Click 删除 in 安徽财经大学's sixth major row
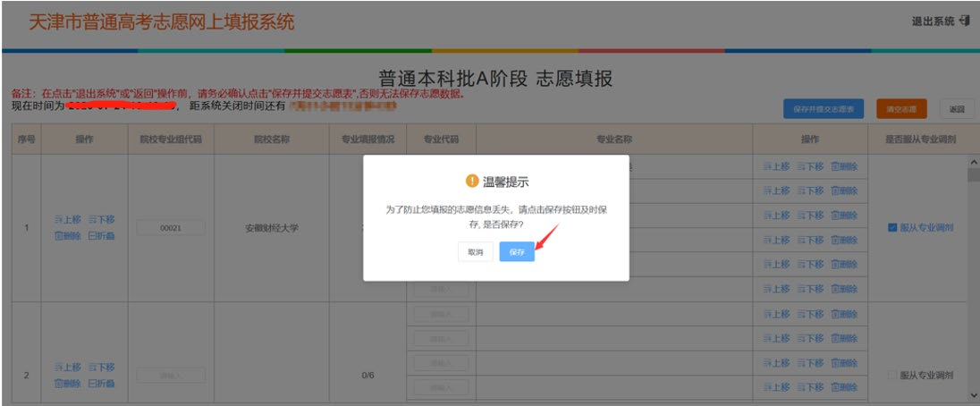 (x=844, y=289)
